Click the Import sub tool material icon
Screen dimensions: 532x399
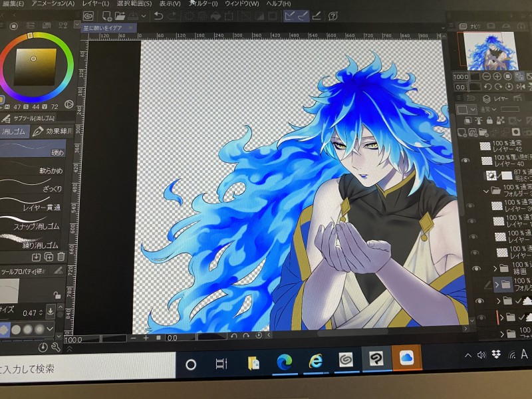37,257
